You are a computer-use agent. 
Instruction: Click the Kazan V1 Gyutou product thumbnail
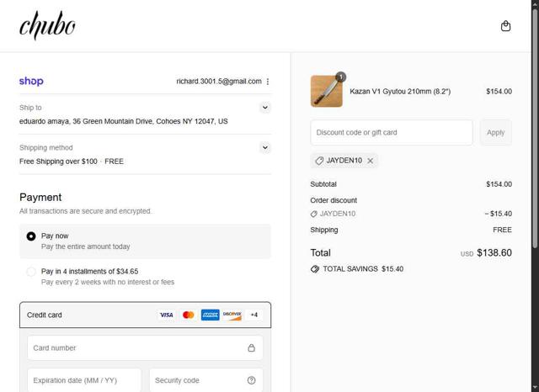[x=327, y=92]
